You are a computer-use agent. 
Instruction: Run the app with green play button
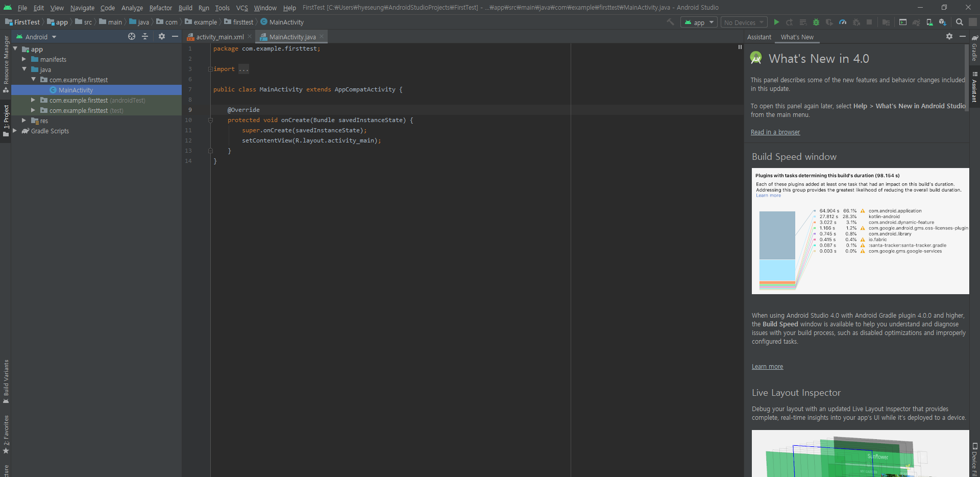[x=776, y=22]
